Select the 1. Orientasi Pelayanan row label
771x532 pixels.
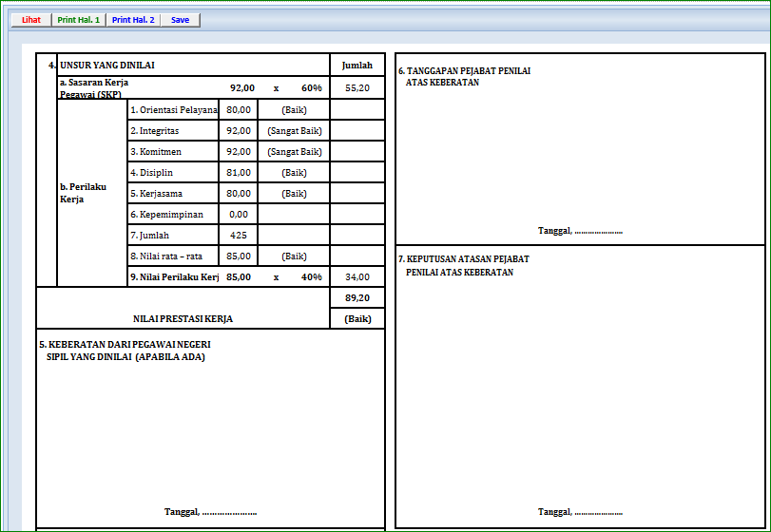[173, 109]
